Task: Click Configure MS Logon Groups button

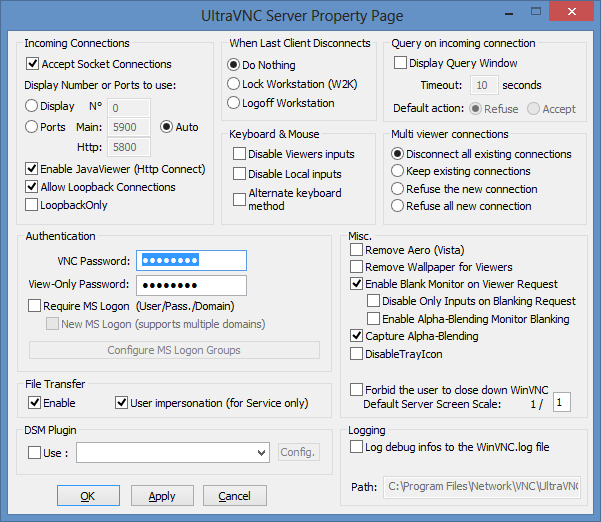Action: [x=174, y=350]
